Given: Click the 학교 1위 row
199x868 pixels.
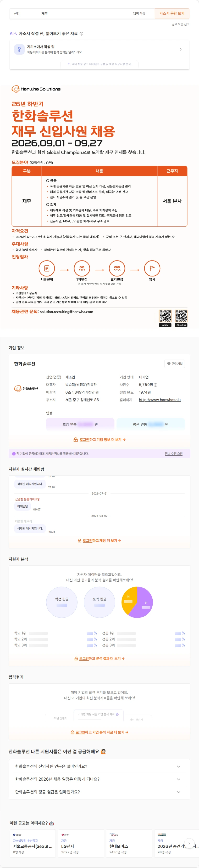Looking at the screenshot, I should 55,633.
